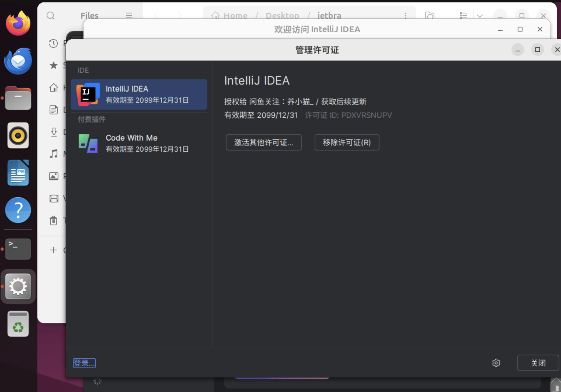Click 有效期至 2099/12/31 text in details
The width and height of the screenshot is (561, 392).
tap(261, 115)
